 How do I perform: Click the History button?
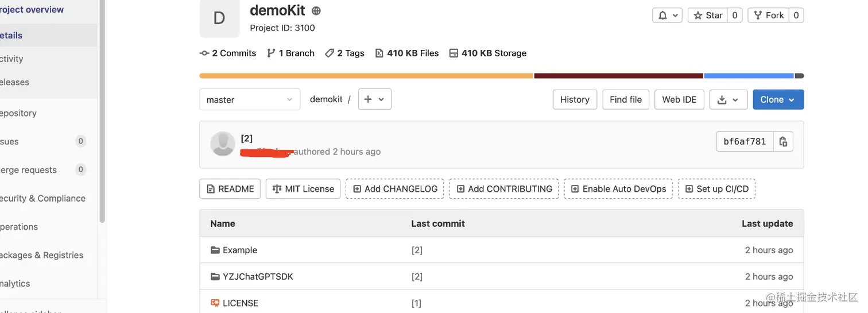(575, 99)
